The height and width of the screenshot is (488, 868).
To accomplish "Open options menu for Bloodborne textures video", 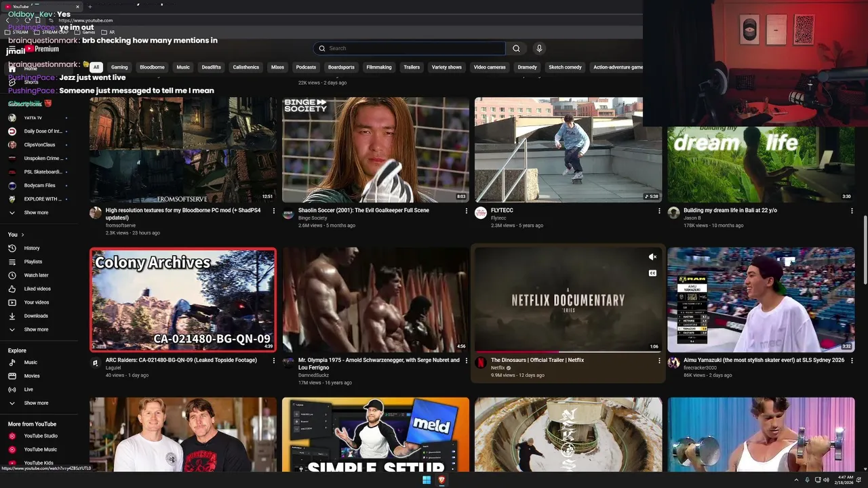I will pos(274,211).
